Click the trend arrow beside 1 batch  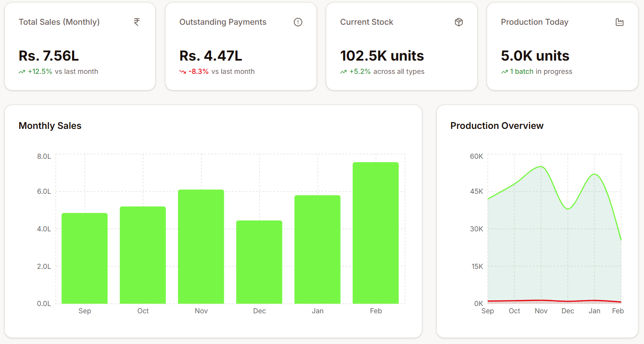pos(504,72)
